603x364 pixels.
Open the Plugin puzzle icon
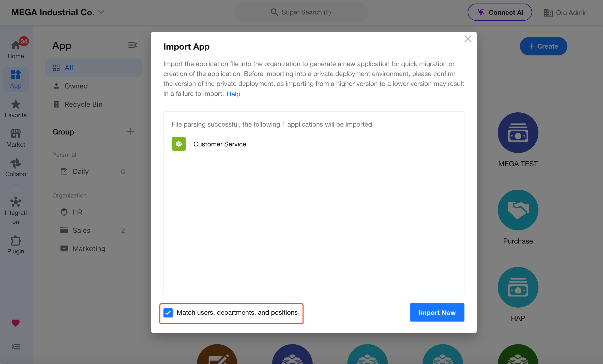(x=16, y=240)
